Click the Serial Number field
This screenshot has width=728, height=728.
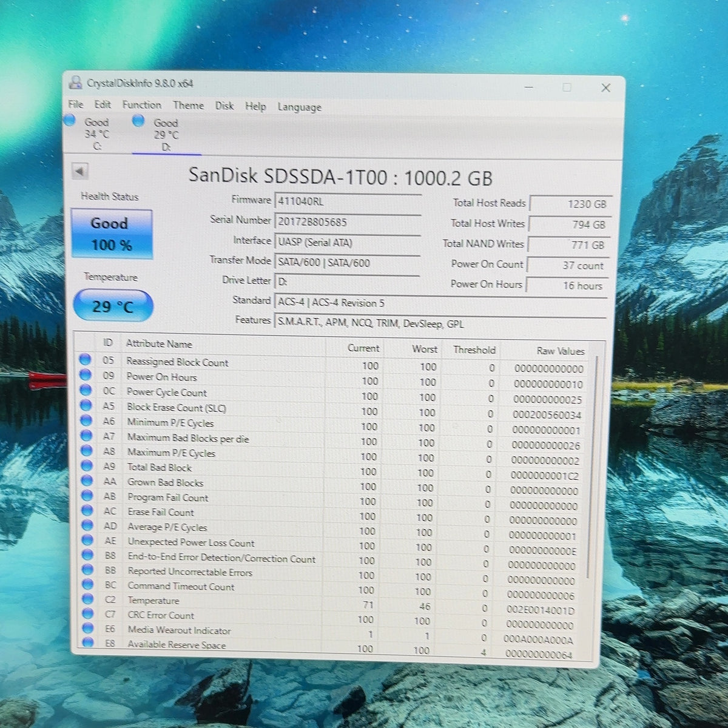tap(348, 222)
